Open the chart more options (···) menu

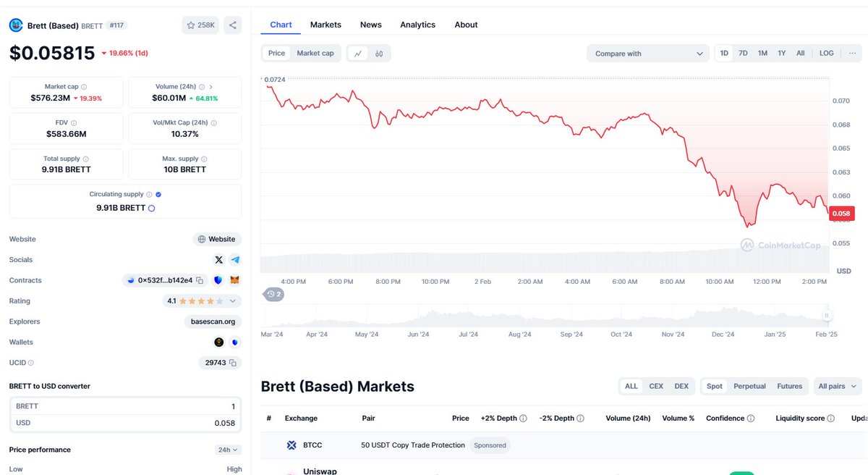(x=852, y=54)
